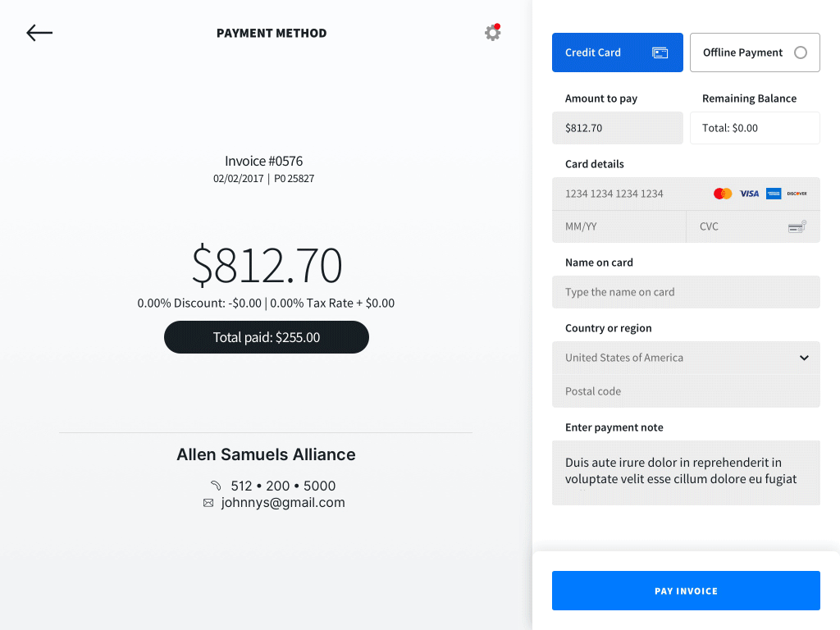The height and width of the screenshot is (630, 840).
Task: Open the United States of America selector
Action: click(x=686, y=358)
